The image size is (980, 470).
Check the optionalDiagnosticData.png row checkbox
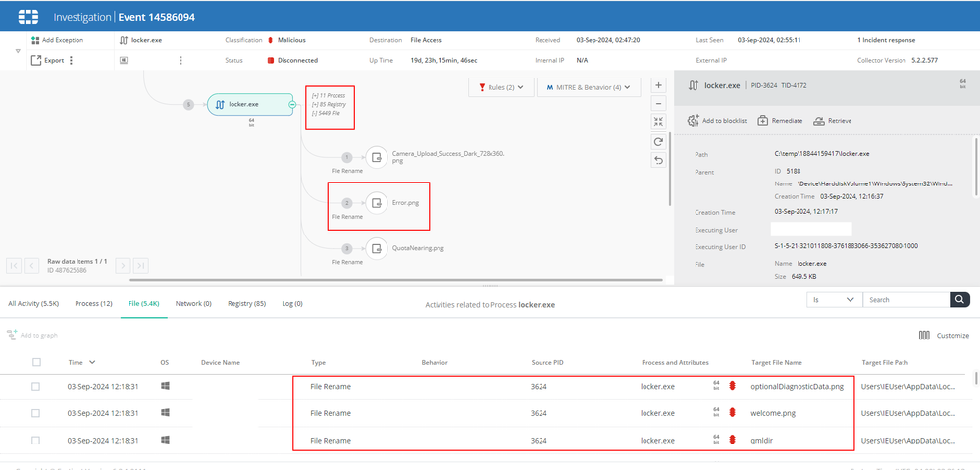pos(36,387)
